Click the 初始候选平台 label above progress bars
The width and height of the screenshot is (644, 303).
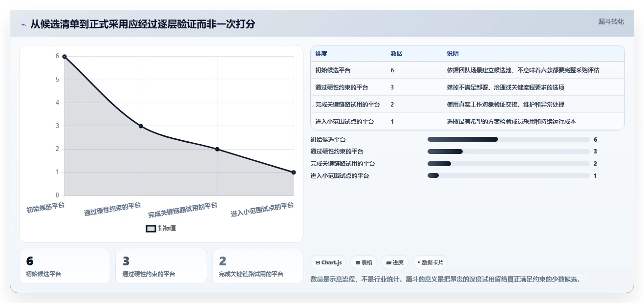point(328,140)
